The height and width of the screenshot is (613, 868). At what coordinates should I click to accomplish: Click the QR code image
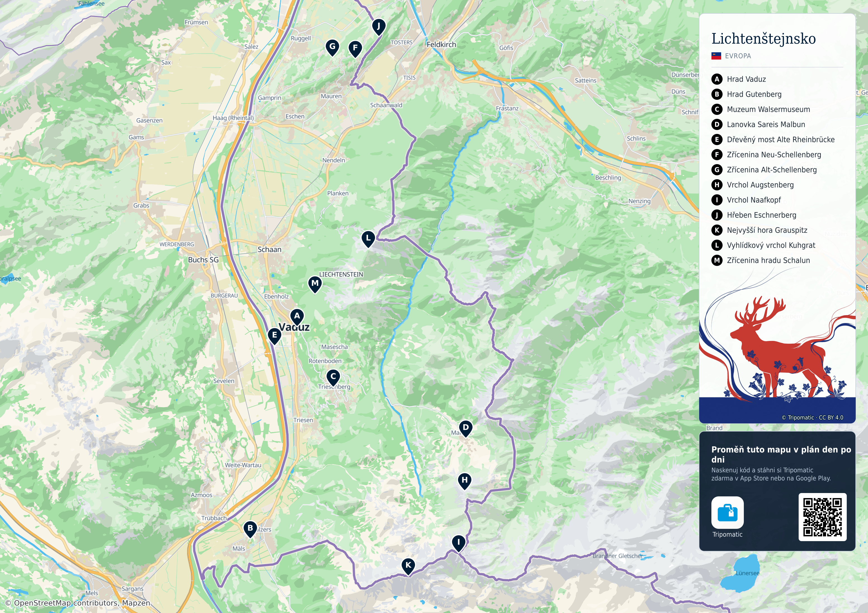pyautogui.click(x=822, y=517)
